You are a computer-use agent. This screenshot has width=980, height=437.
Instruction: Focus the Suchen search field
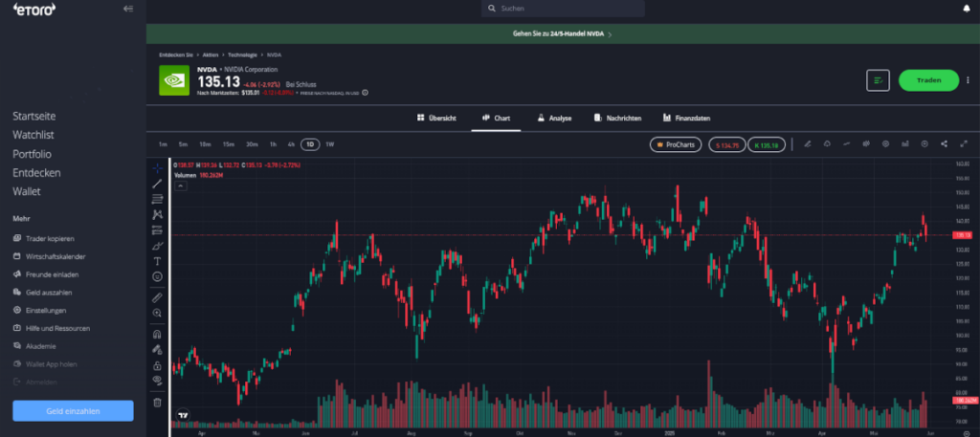(563, 9)
